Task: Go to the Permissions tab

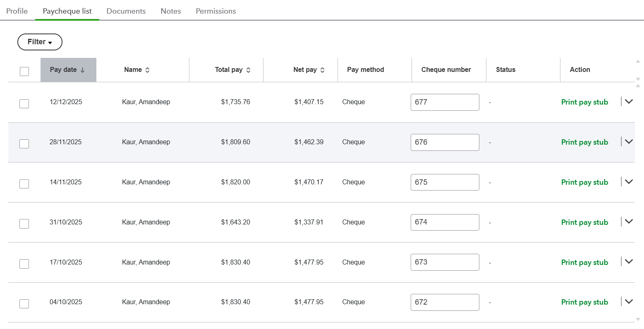Action: (216, 11)
